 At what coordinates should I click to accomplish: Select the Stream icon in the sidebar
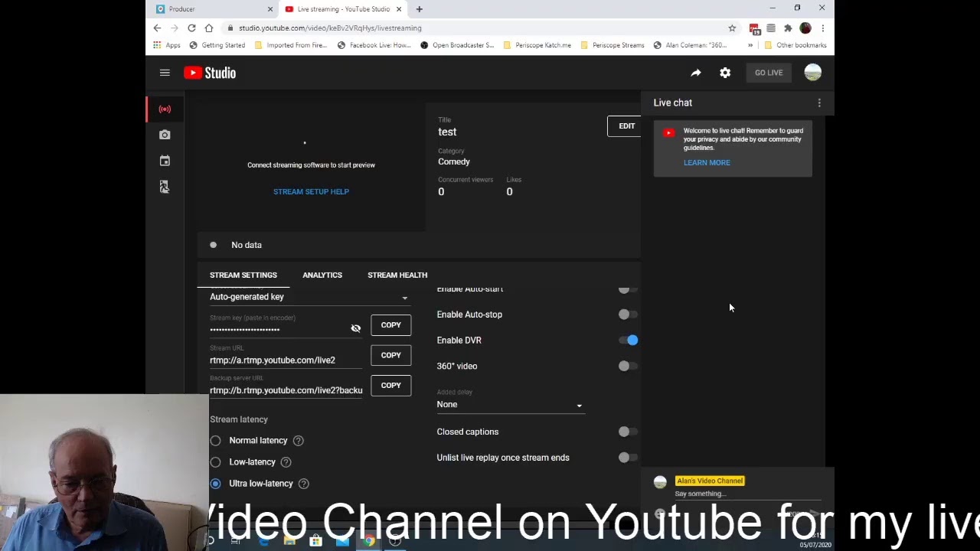point(165,109)
